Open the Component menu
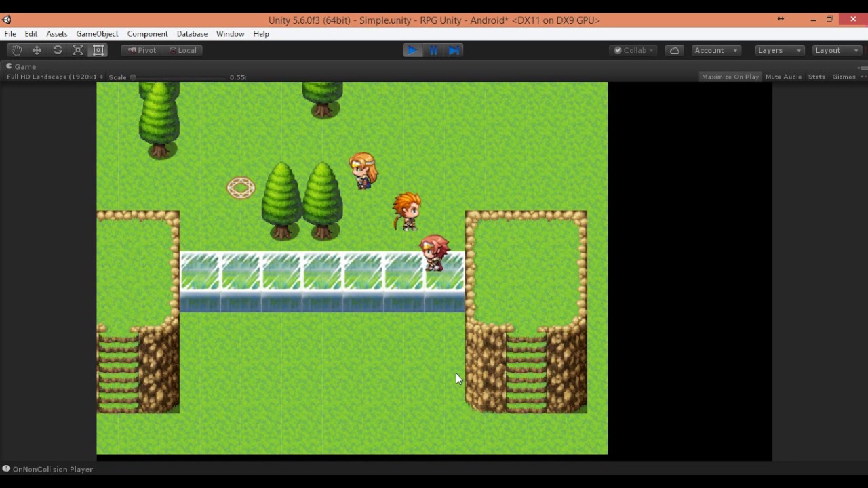This screenshot has height=488, width=868. (x=147, y=34)
